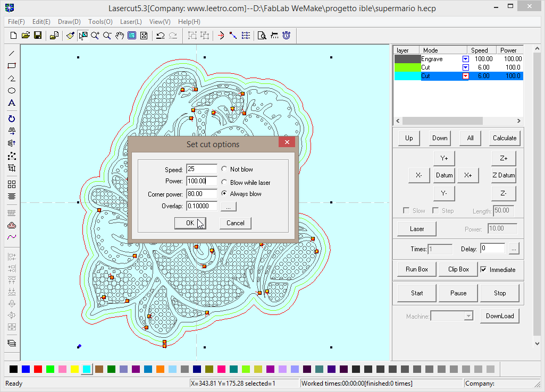Pick the red color swatch
The height and width of the screenshot is (392, 545).
coord(38,369)
